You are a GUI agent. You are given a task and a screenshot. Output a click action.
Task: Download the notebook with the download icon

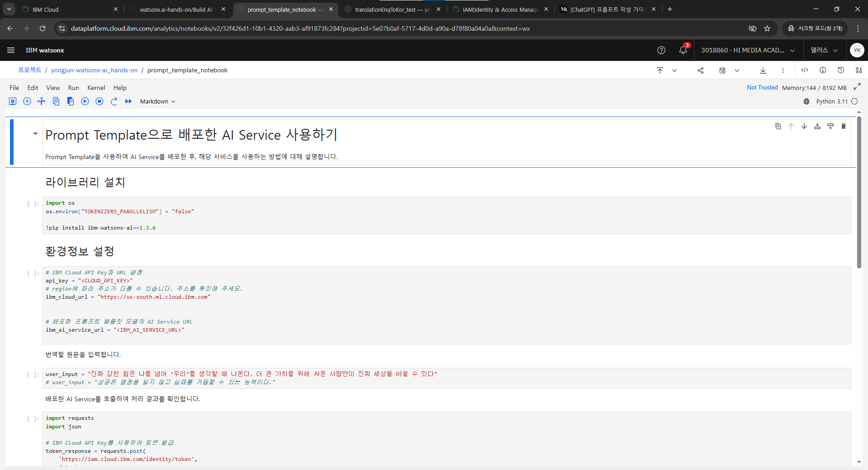[x=763, y=70]
